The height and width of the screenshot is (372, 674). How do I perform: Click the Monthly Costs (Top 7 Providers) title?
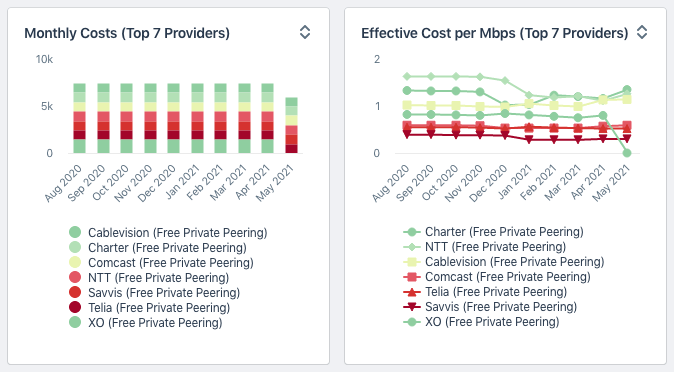click(127, 33)
